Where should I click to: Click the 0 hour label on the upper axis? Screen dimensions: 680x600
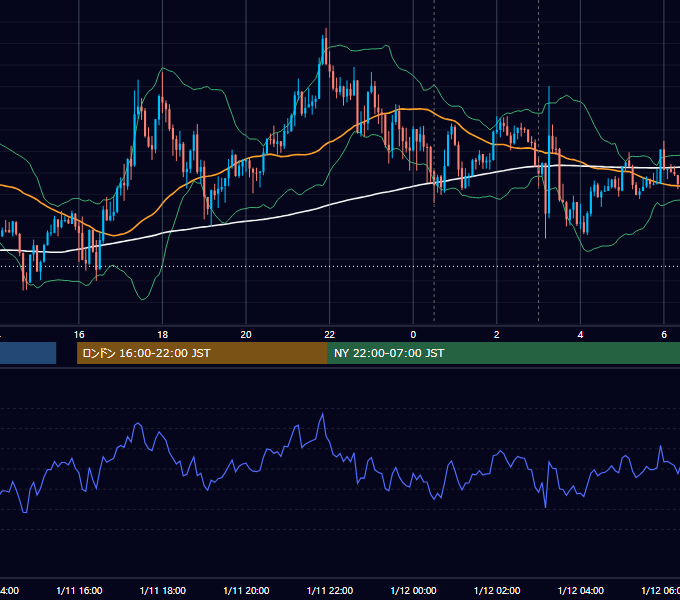point(413,335)
